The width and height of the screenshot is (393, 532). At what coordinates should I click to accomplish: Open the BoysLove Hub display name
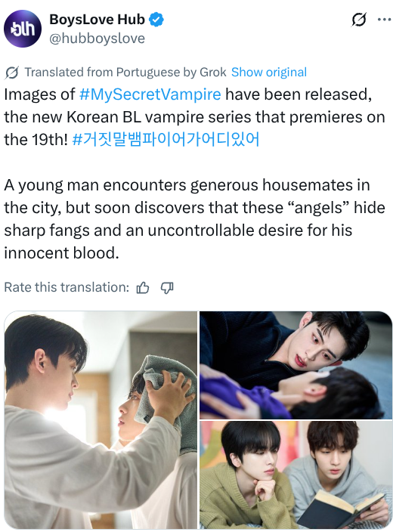[97, 20]
